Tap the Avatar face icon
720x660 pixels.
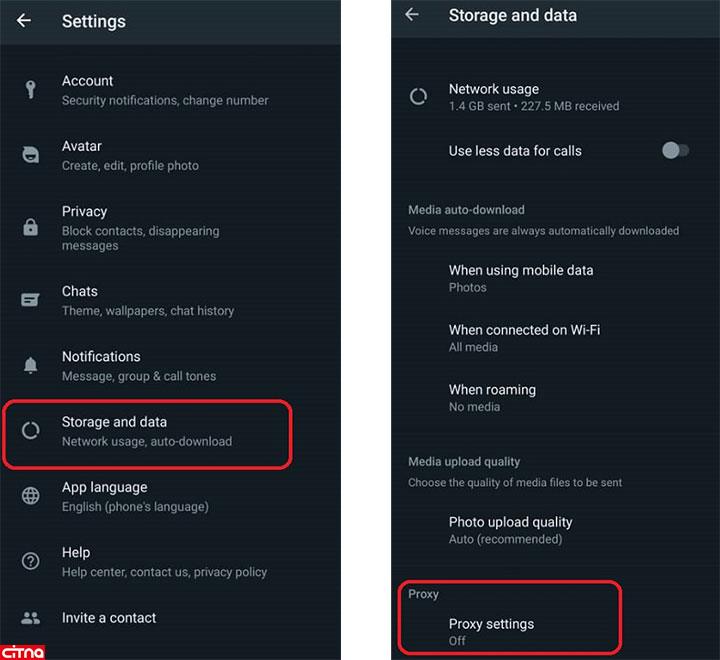click(x=31, y=155)
